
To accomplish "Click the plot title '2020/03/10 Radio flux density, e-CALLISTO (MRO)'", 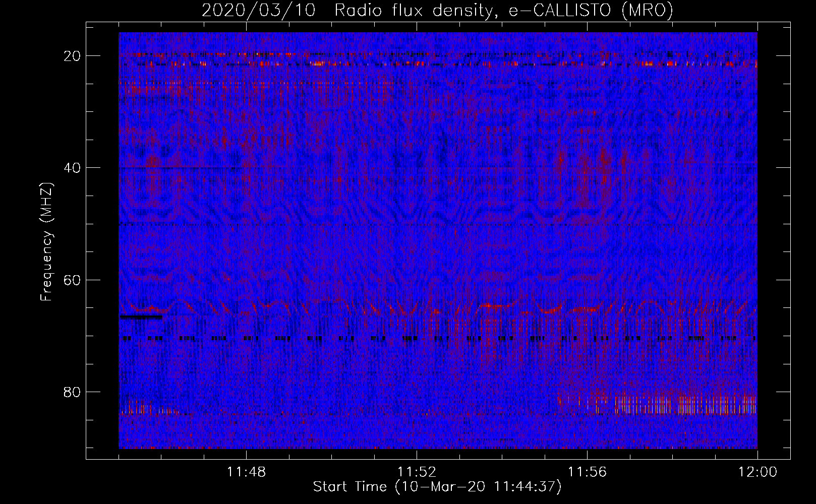I will [x=437, y=10].
